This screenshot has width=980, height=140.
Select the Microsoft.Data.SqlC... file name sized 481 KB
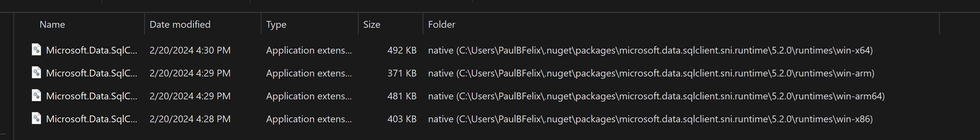click(x=91, y=96)
